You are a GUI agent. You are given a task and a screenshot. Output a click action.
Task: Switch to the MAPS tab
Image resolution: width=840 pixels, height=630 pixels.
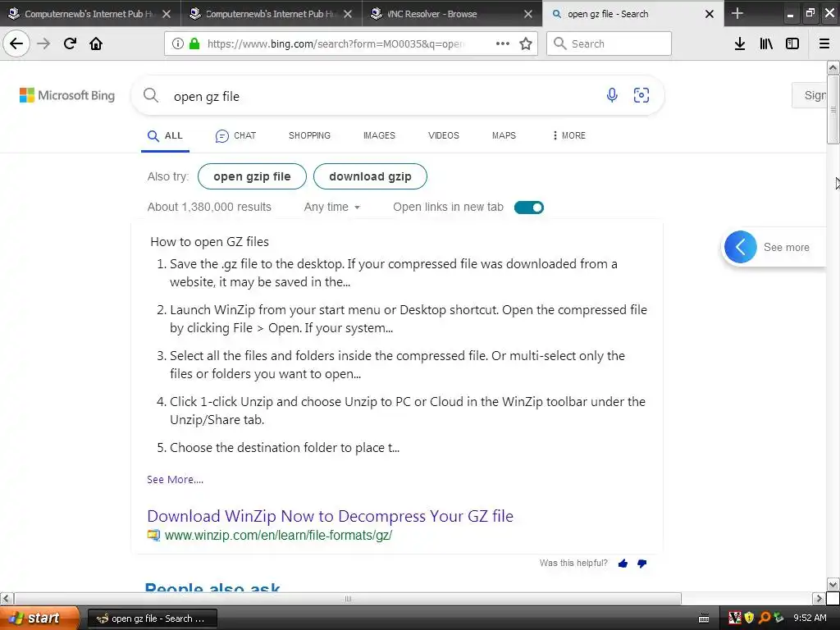coord(504,135)
